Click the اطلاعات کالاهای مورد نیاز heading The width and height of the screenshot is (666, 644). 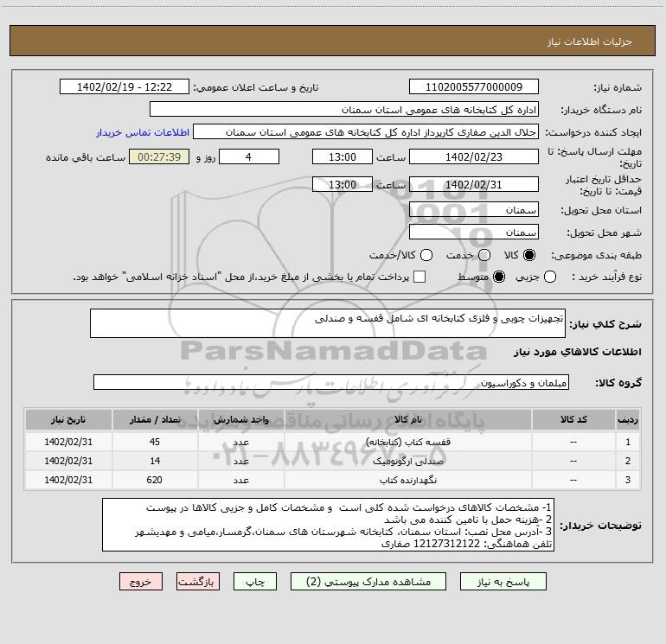point(577,352)
